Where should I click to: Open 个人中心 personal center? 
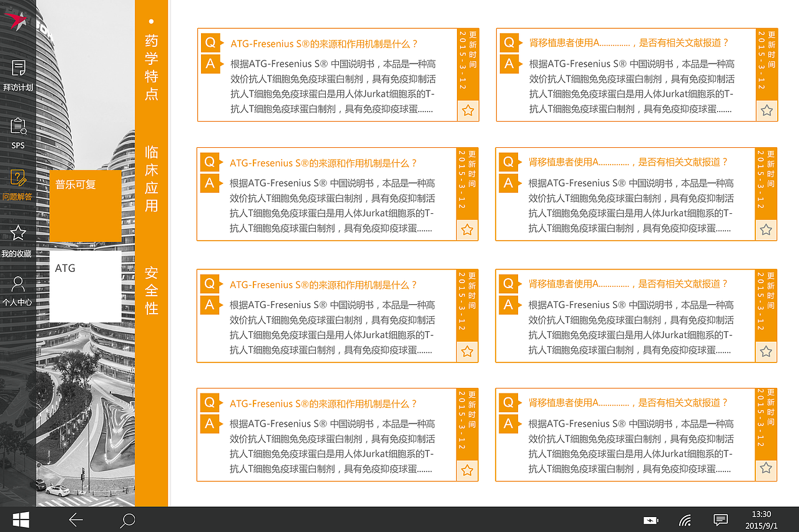(17, 291)
